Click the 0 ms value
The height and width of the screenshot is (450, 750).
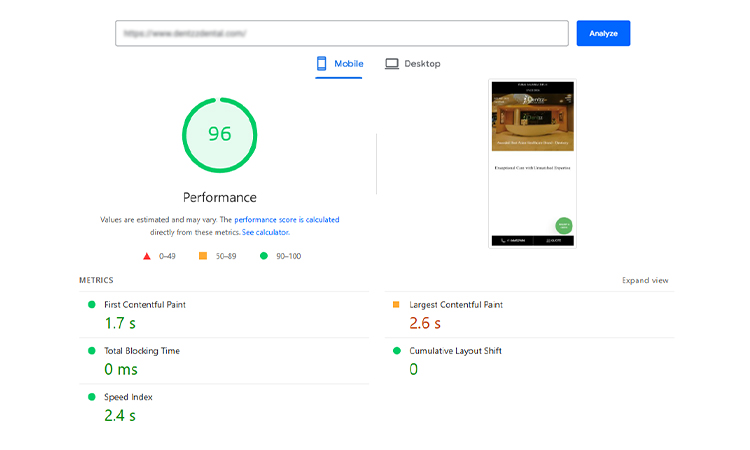point(121,369)
